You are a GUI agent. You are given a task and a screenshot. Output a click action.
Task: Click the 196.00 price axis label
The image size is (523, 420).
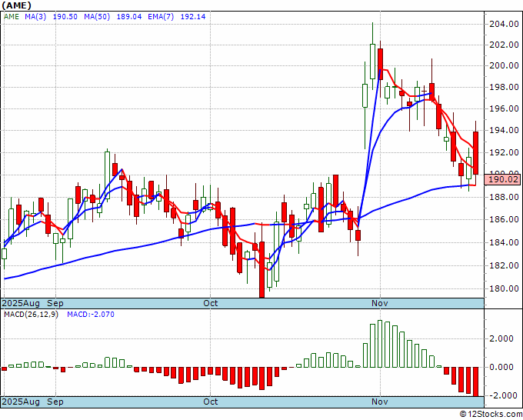click(504, 108)
